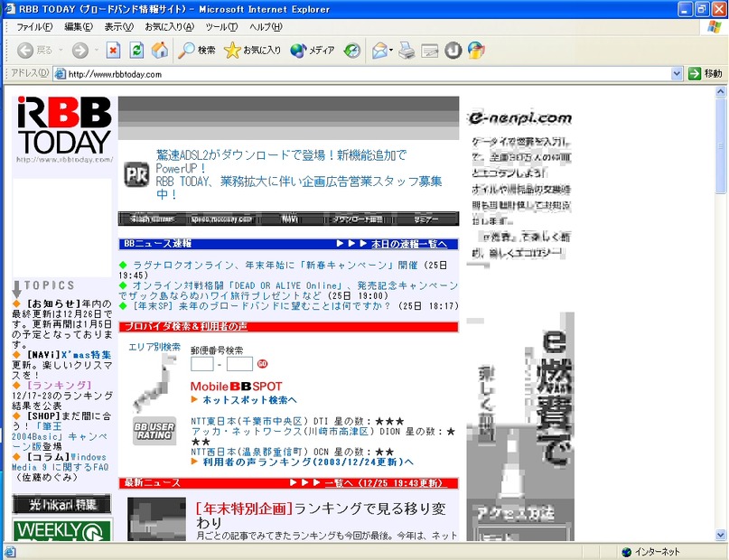The height and width of the screenshot is (560, 729).
Task: Stop page loading with red X icon
Action: pyautogui.click(x=113, y=51)
